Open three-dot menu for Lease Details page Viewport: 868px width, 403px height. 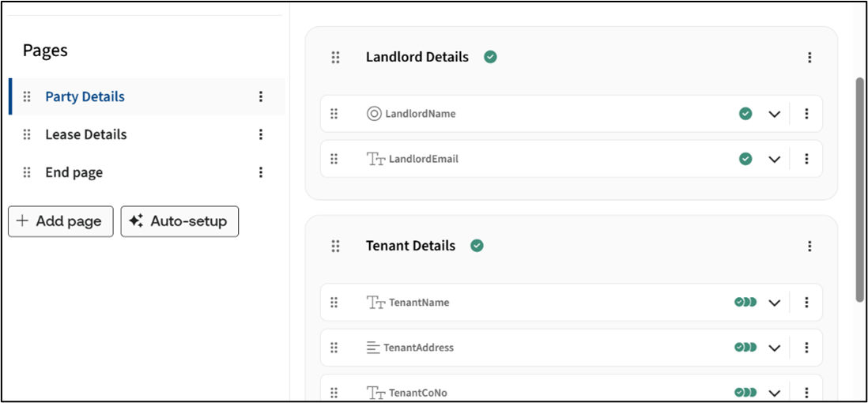pyautogui.click(x=261, y=134)
